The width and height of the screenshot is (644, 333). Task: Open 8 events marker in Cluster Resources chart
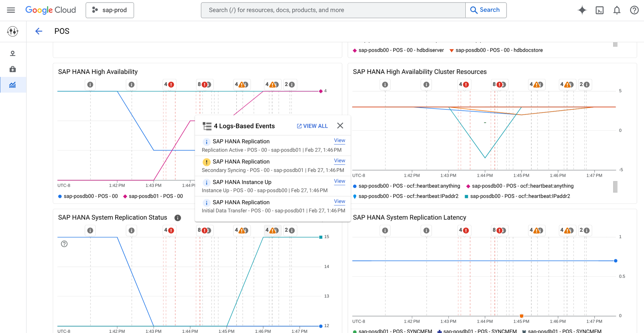pyautogui.click(x=499, y=84)
